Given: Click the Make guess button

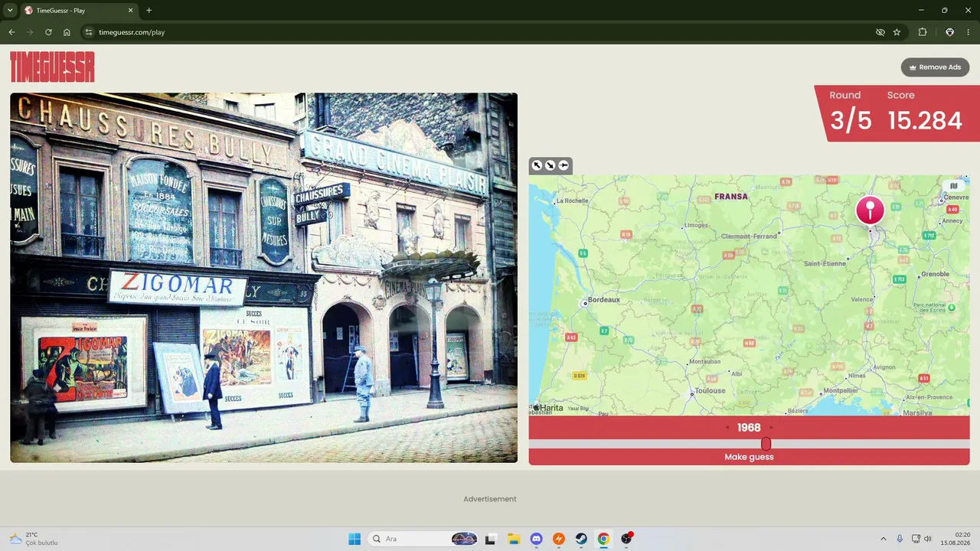Looking at the screenshot, I should [x=749, y=457].
